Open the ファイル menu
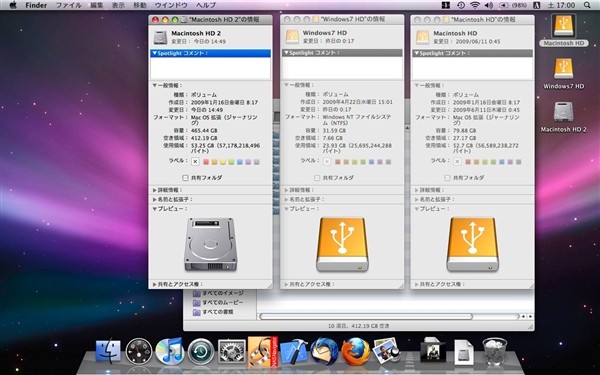Viewport: 600px width, 375px height. point(68,5)
